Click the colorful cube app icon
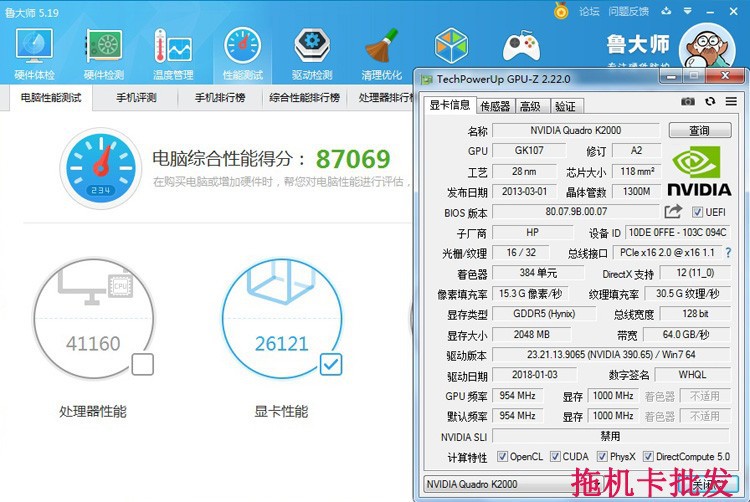This screenshot has width=750, height=502. (451, 46)
